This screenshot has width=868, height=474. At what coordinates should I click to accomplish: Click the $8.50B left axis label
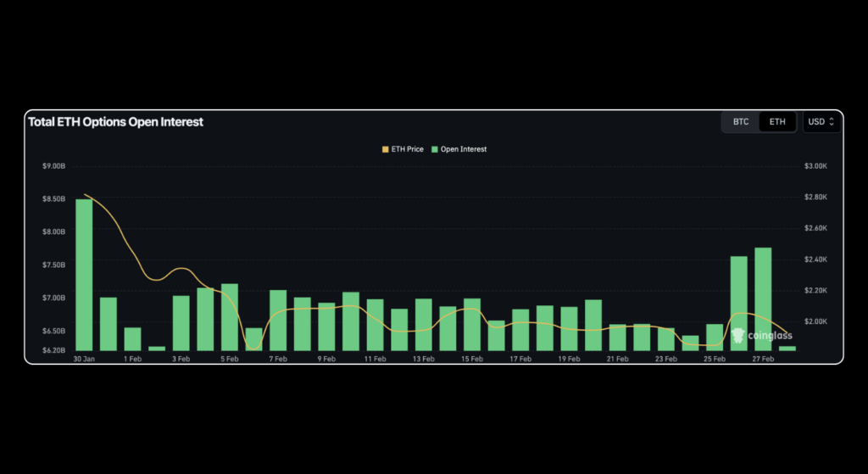(53, 198)
